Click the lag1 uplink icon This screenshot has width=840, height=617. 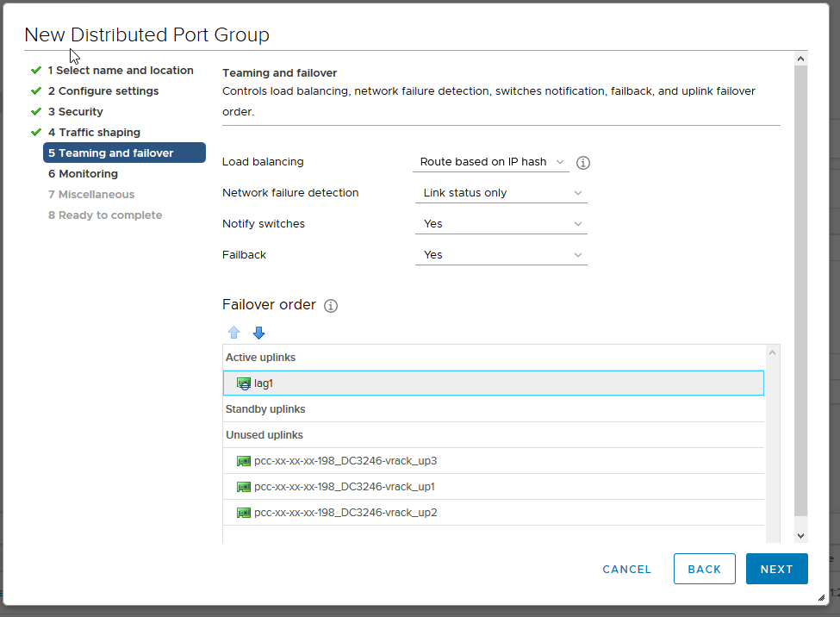click(244, 383)
